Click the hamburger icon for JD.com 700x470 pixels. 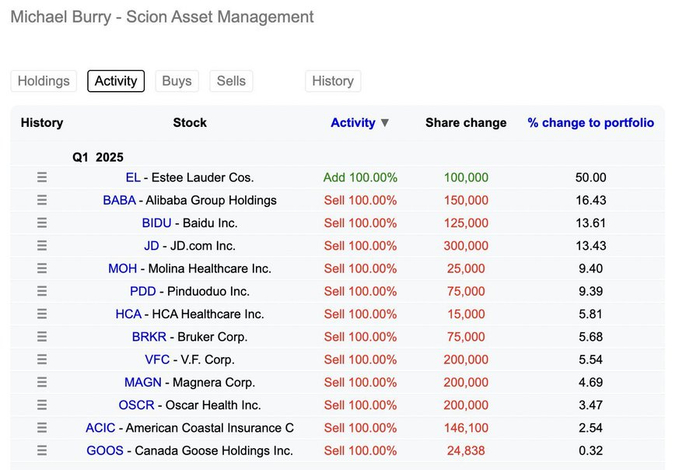(x=42, y=246)
